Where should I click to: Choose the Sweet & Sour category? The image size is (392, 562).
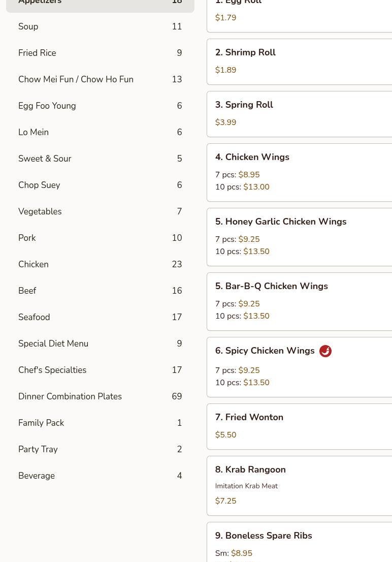click(101, 159)
